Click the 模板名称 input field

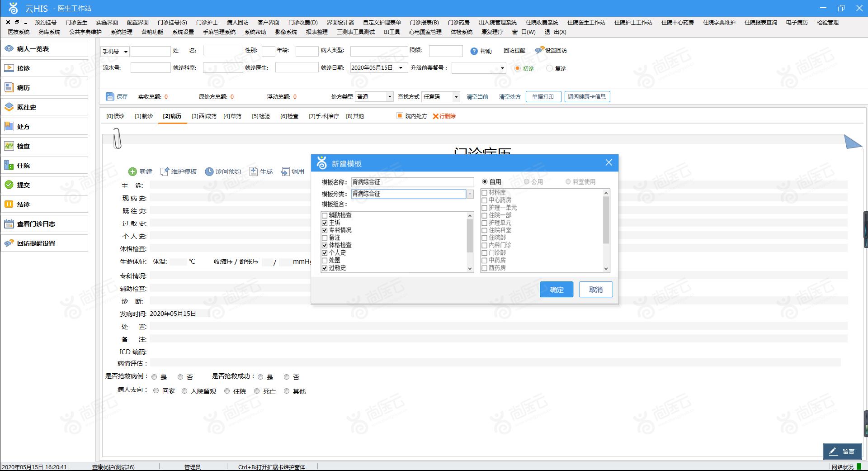coord(412,182)
